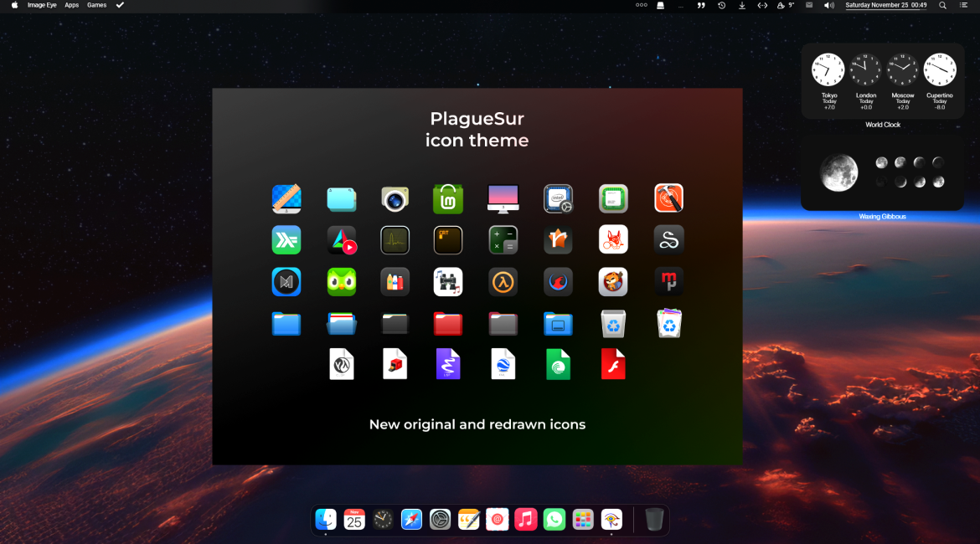Open the Apps menu
The width and height of the screenshot is (980, 544).
pyautogui.click(x=71, y=5)
